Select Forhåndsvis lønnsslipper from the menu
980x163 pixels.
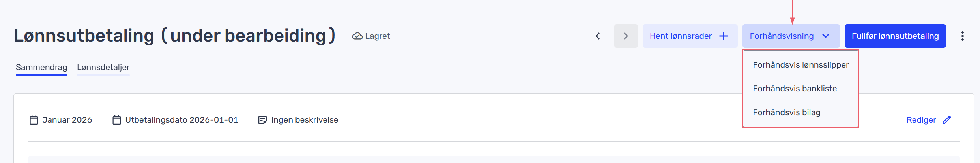click(x=800, y=65)
